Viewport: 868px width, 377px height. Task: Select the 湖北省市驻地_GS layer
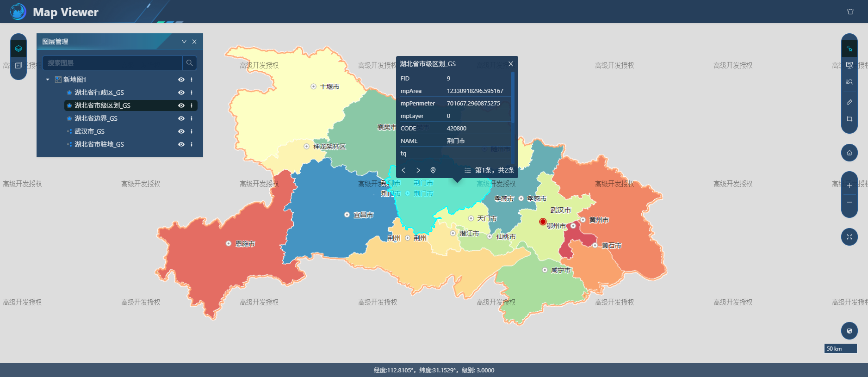coord(99,144)
